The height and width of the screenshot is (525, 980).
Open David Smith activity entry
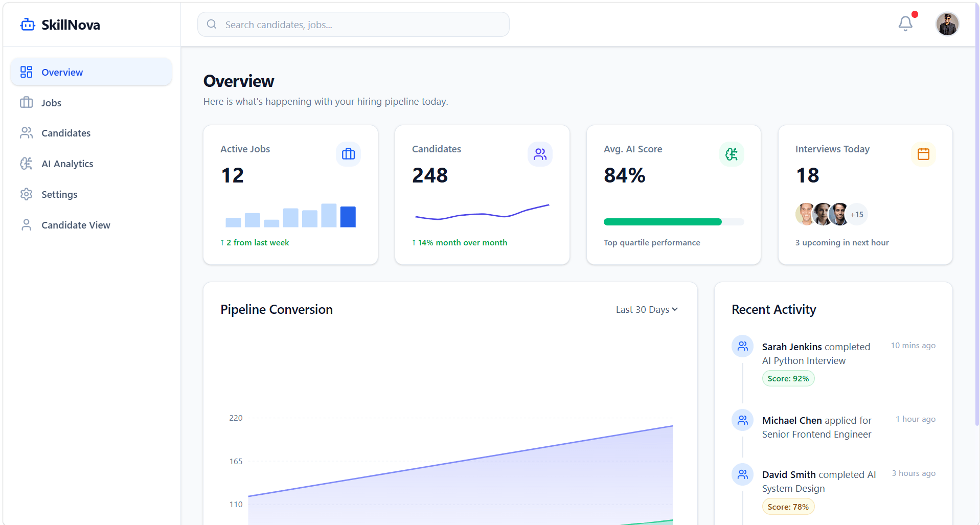(x=833, y=489)
